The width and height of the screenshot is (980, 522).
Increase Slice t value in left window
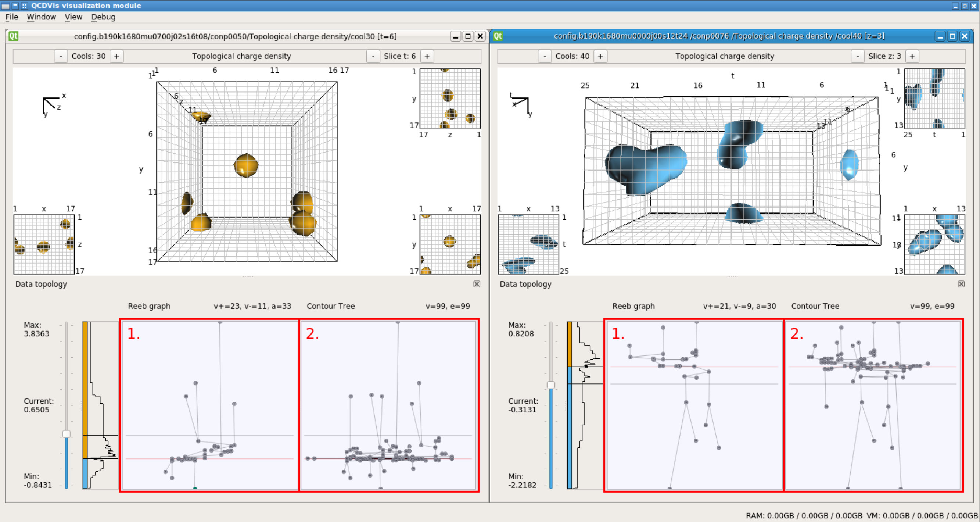click(427, 56)
